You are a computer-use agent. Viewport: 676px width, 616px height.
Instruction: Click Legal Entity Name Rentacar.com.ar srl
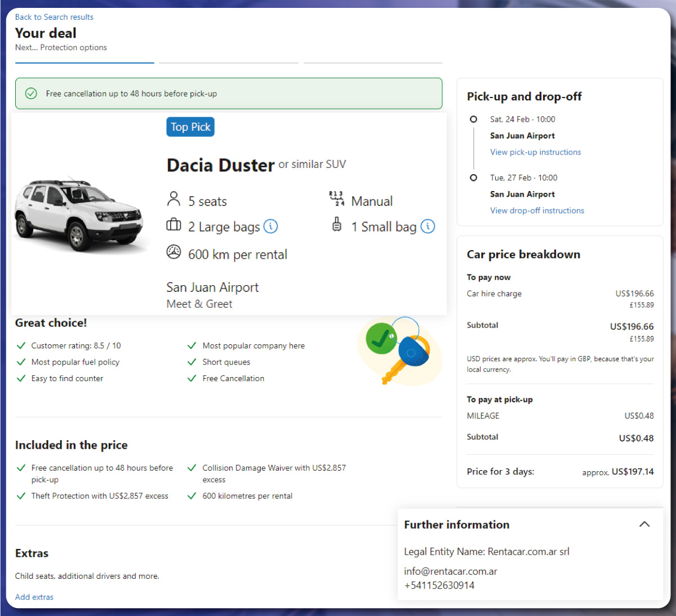(487, 552)
